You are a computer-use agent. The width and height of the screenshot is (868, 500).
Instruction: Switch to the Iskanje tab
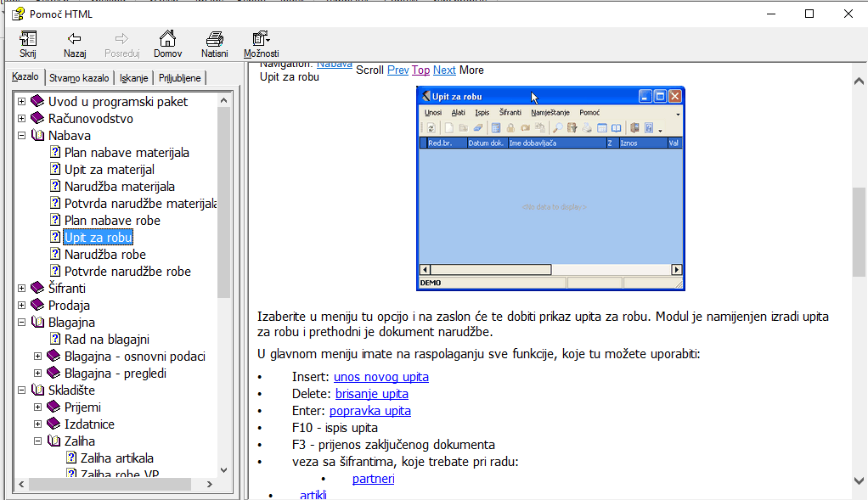click(x=133, y=78)
